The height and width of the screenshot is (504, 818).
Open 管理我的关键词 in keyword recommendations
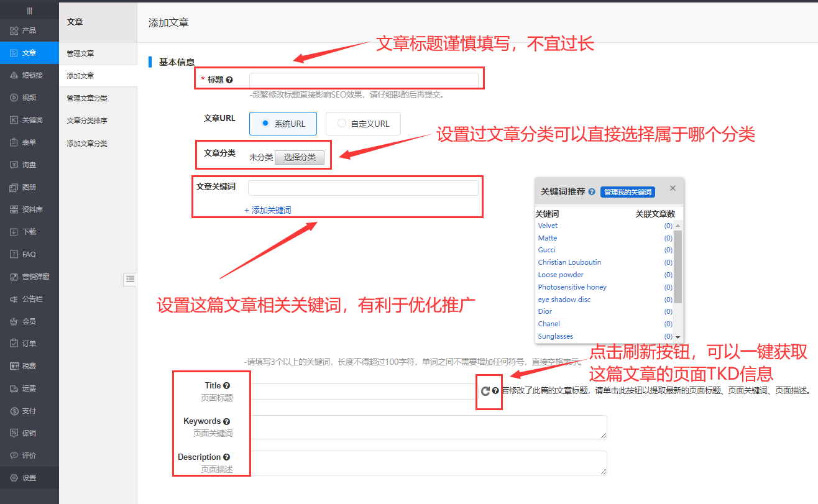coord(627,192)
